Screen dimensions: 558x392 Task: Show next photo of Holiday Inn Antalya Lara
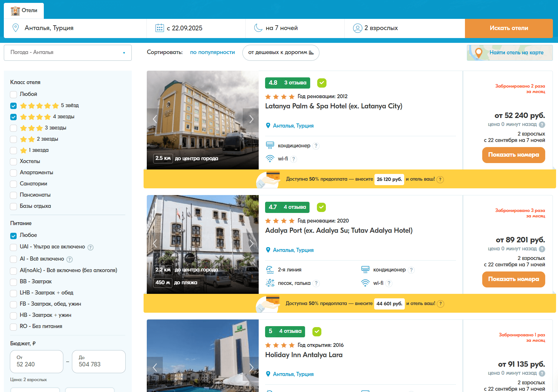point(251,368)
